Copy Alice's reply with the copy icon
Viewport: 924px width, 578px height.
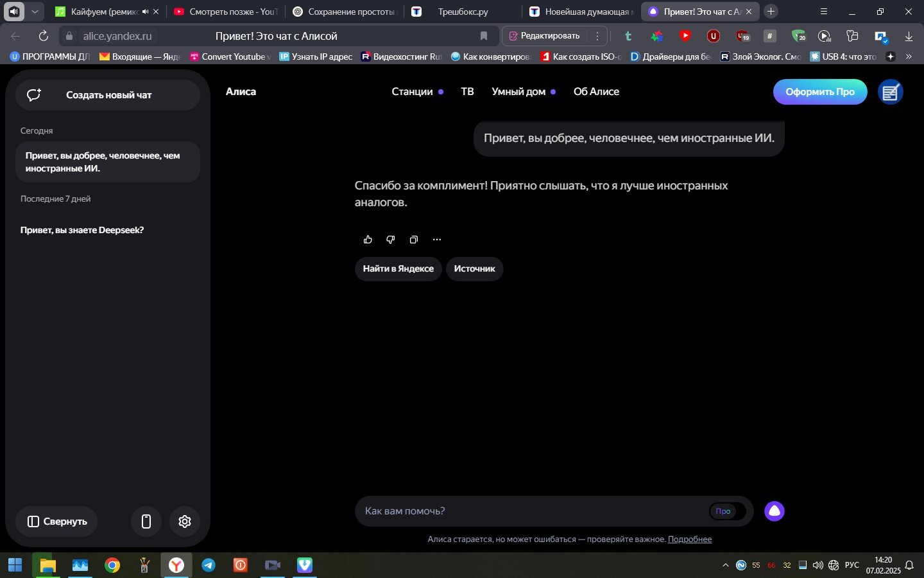point(414,240)
